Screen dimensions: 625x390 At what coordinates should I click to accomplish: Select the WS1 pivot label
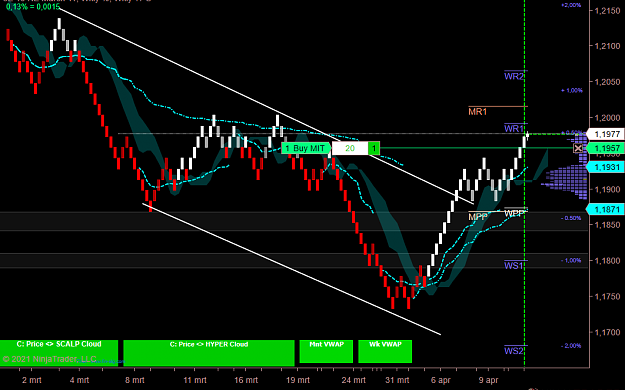click(514, 265)
